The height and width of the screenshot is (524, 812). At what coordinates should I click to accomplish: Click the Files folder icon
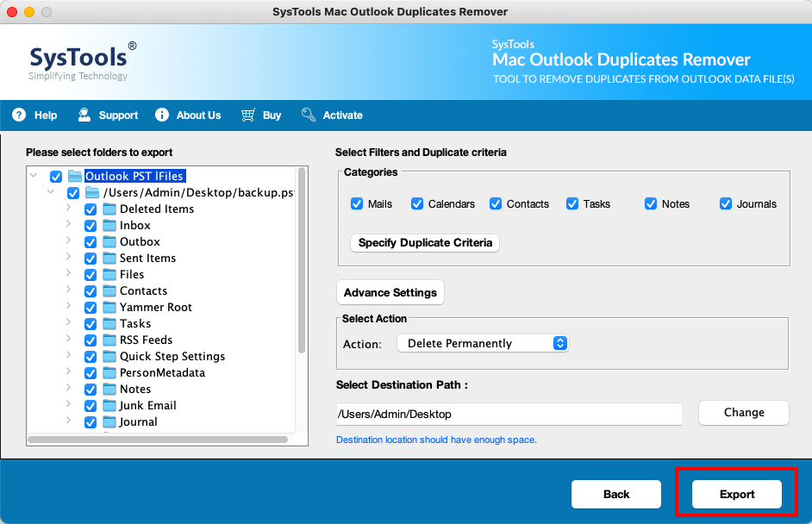pos(109,274)
